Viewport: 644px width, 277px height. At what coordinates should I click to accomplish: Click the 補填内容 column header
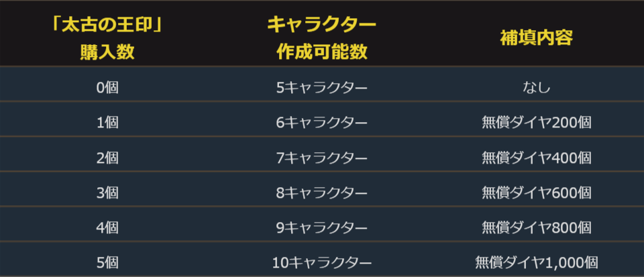[536, 38]
